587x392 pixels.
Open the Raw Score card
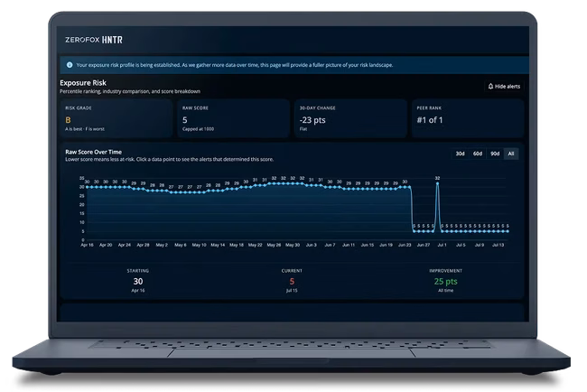coord(233,118)
